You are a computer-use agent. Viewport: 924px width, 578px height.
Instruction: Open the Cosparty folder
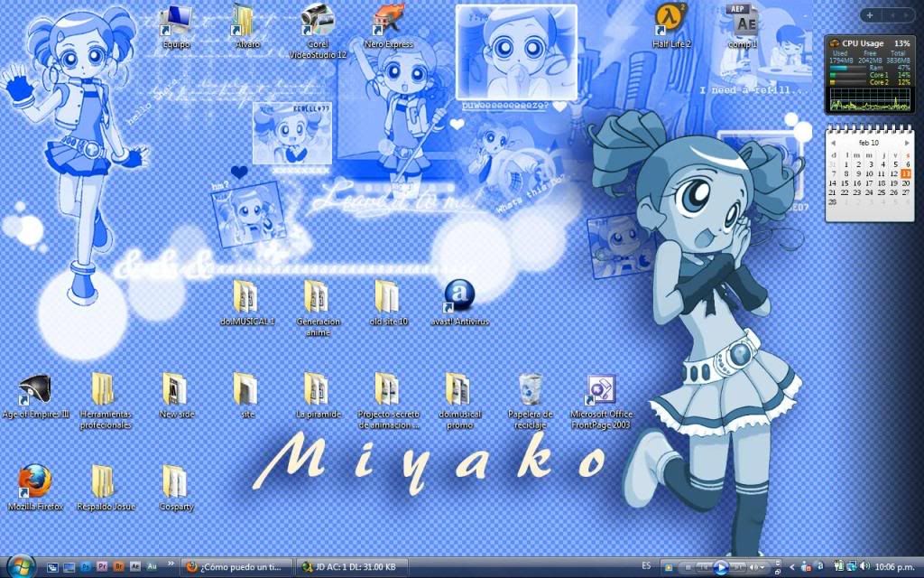(176, 488)
